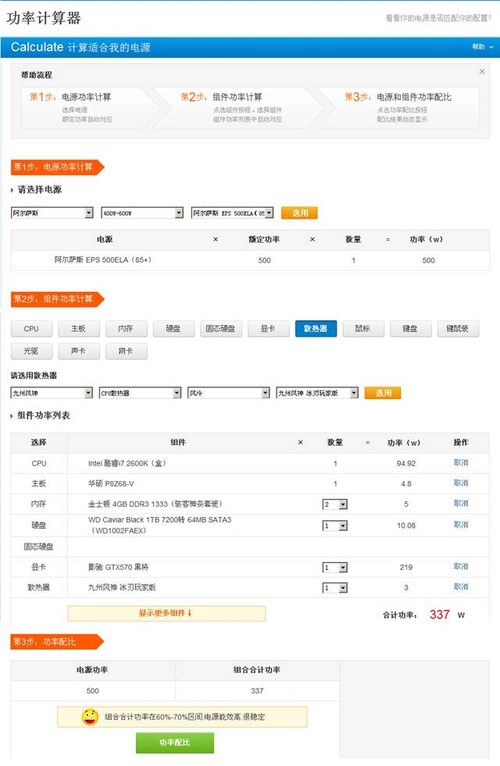This screenshot has width=500, height=766.
Task: Select the 光驱 component tab
Action: (x=31, y=351)
